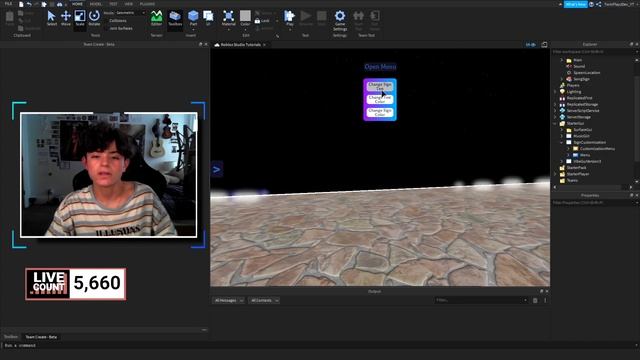Select the Select tool in ribbon
640x360 pixels.
point(51,18)
